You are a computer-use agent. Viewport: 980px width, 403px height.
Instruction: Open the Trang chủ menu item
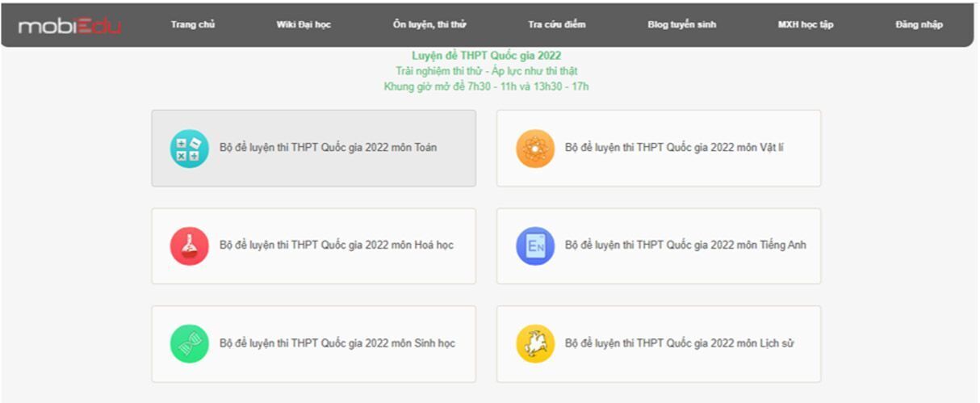tap(193, 25)
